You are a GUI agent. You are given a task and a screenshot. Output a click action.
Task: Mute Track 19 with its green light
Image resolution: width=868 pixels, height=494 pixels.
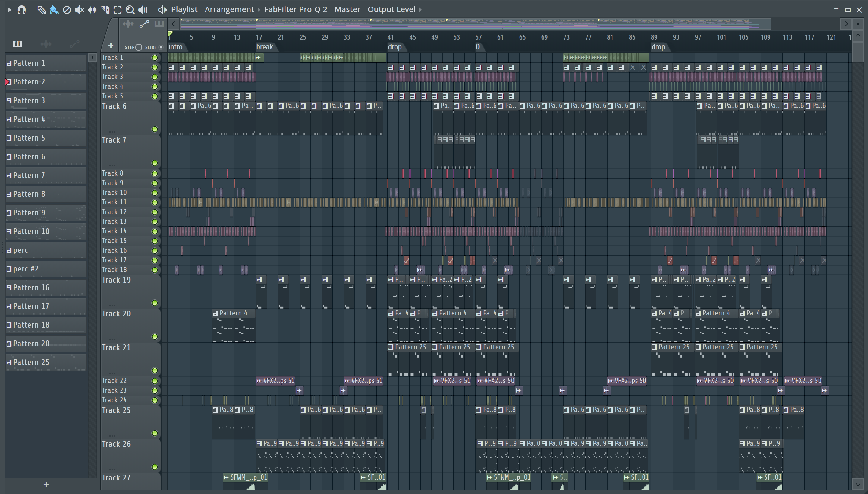pos(155,303)
